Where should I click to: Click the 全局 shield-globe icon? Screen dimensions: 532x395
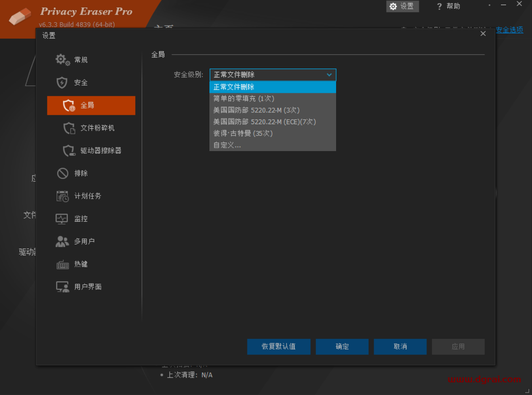click(69, 106)
